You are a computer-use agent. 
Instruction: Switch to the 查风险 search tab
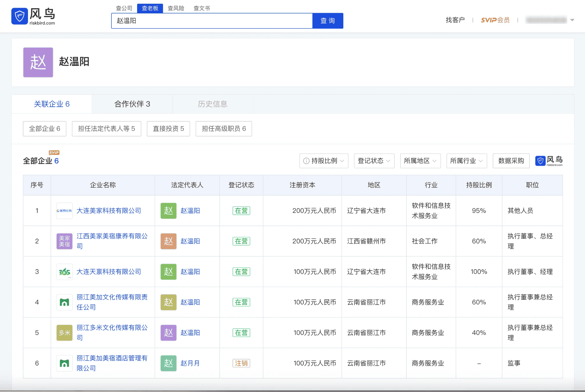(x=176, y=8)
